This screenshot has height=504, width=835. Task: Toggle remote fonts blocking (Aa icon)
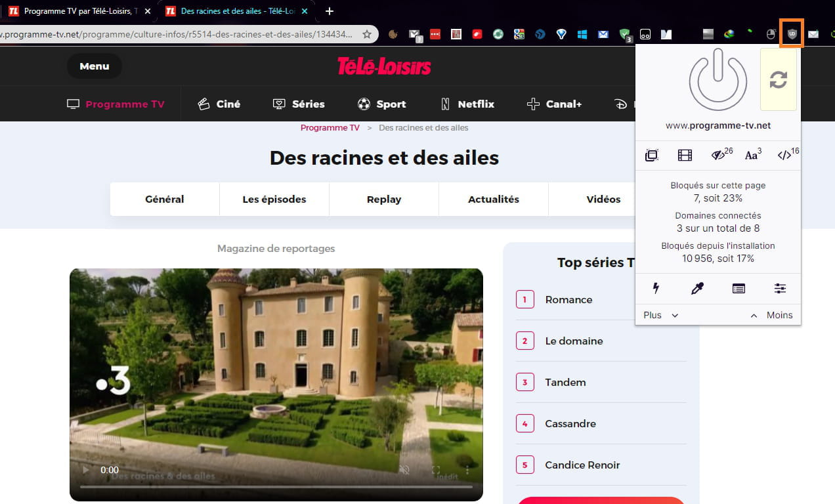point(752,156)
